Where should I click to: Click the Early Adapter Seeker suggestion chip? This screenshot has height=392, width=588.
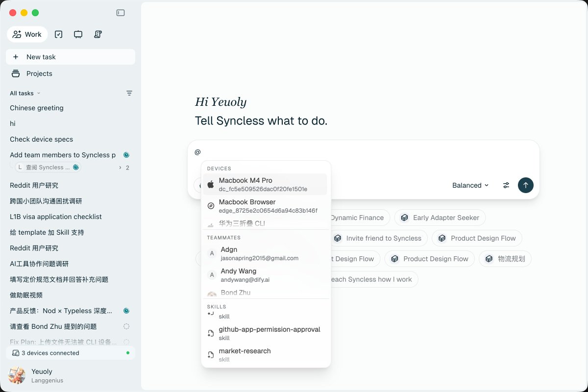[x=440, y=218]
